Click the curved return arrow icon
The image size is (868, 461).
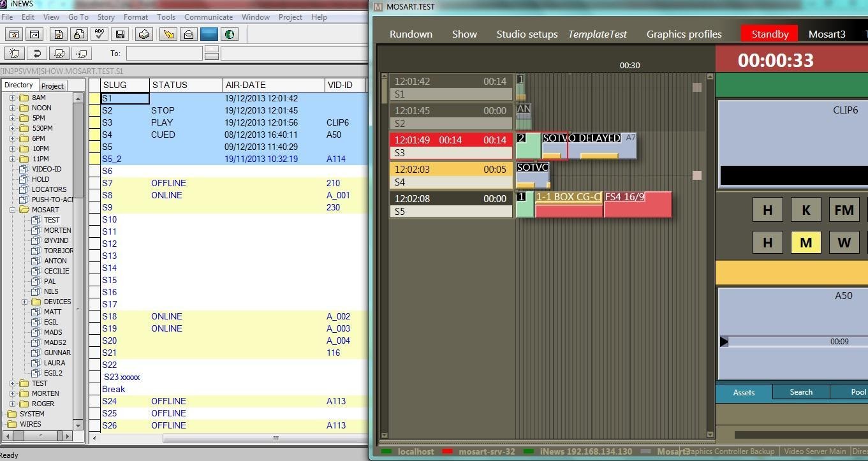(37, 54)
